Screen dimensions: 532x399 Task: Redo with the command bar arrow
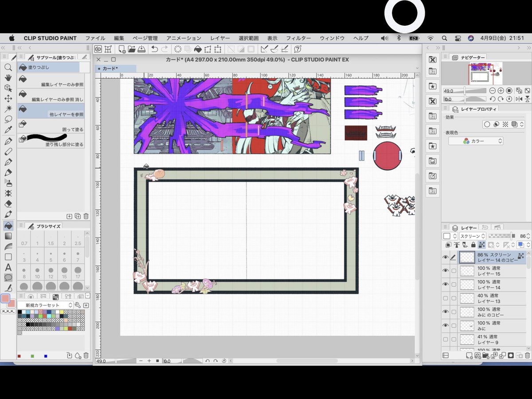pyautogui.click(x=164, y=49)
